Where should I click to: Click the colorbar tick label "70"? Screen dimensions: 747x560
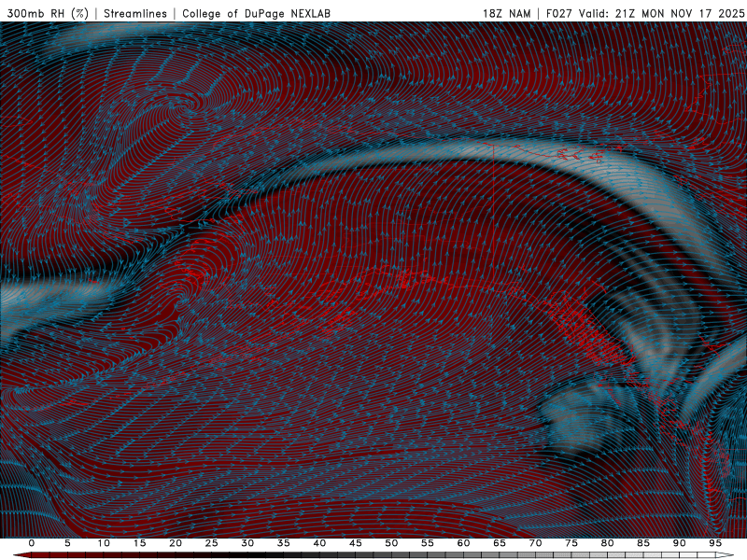click(535, 543)
